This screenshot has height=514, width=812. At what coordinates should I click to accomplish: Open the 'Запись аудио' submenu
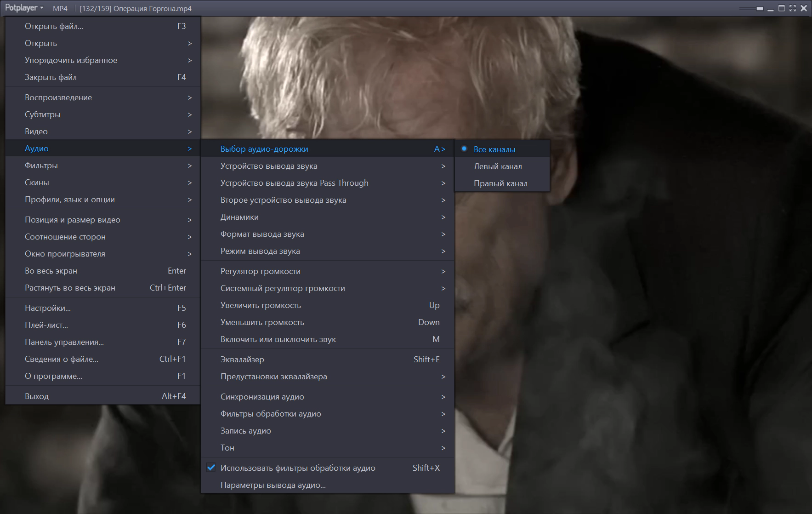click(328, 431)
